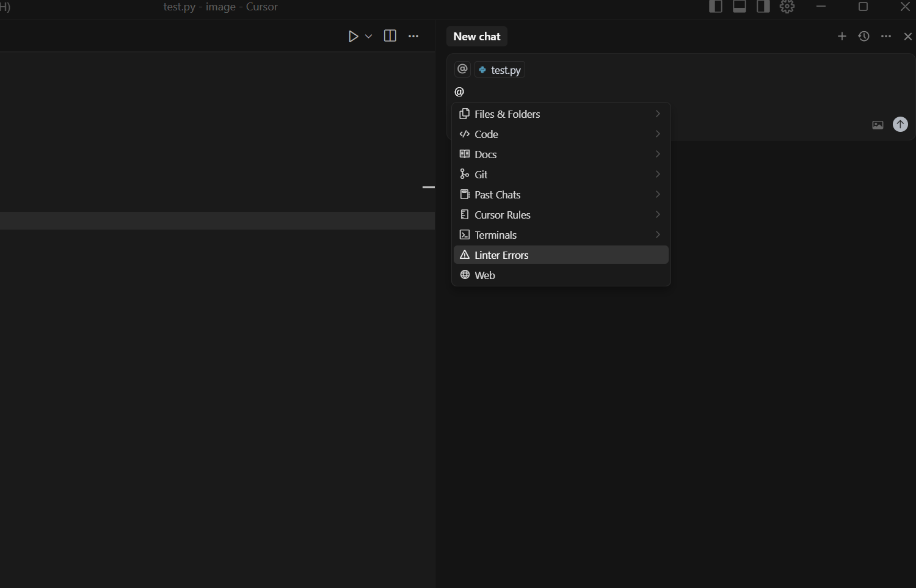Expand Past Chats submenu chevron

pyautogui.click(x=658, y=194)
